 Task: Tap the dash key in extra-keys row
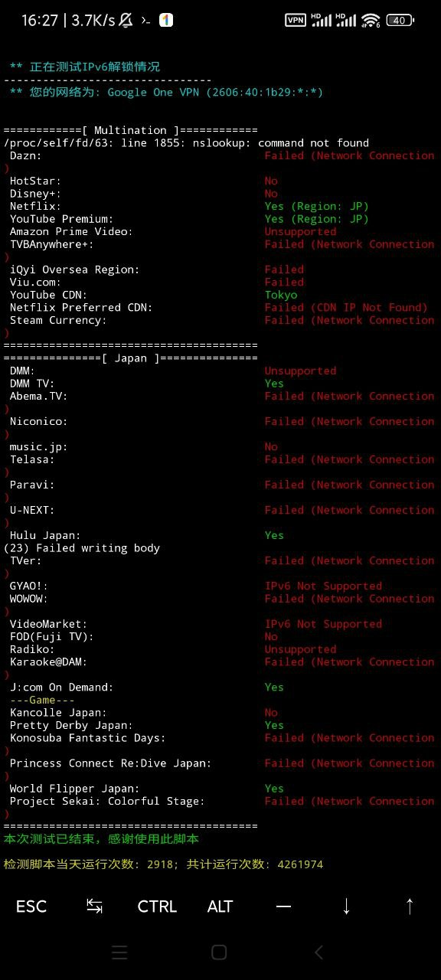(283, 906)
